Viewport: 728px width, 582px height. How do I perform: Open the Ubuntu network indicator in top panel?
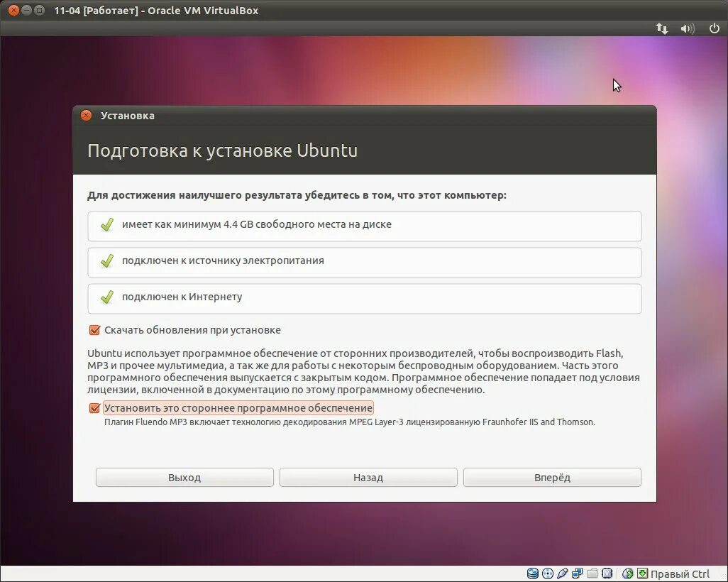(661, 29)
